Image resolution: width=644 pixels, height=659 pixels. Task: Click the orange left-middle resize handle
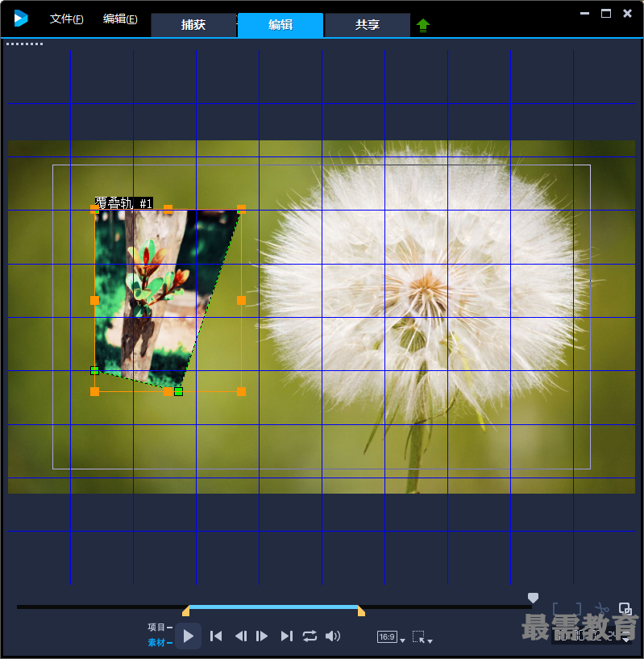click(94, 301)
